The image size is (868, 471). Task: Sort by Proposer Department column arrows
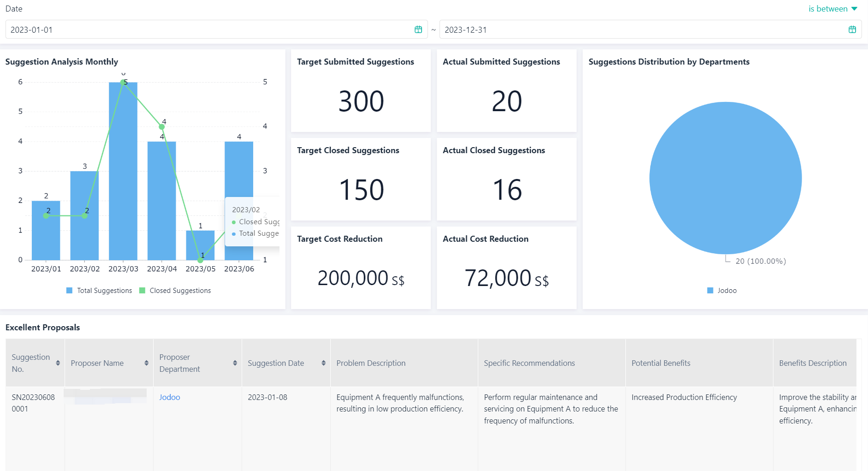pyautogui.click(x=235, y=363)
